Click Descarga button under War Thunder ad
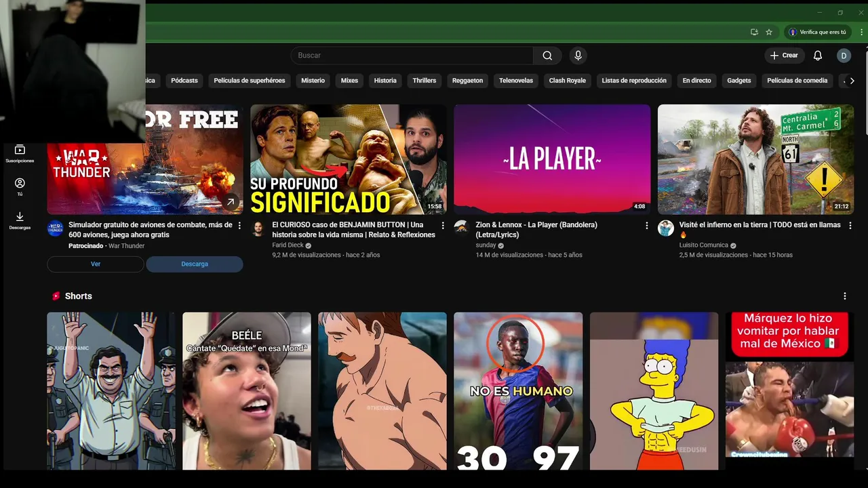Viewport: 868px width, 488px height. click(195, 264)
